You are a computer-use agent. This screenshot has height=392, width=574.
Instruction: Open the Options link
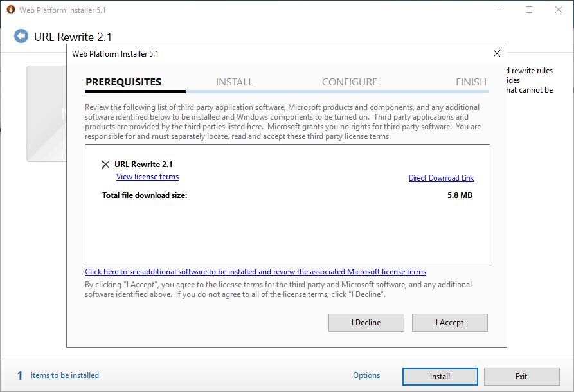[x=366, y=375]
